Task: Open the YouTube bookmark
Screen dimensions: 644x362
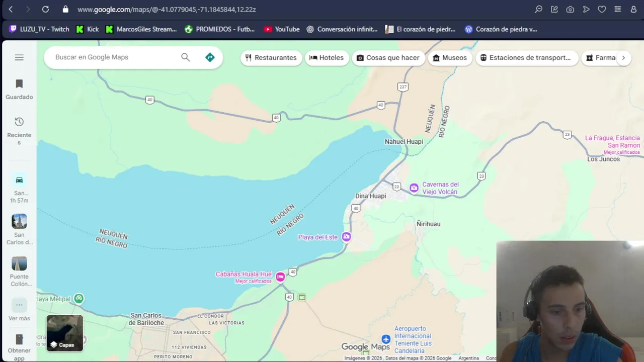Action: coord(282,29)
